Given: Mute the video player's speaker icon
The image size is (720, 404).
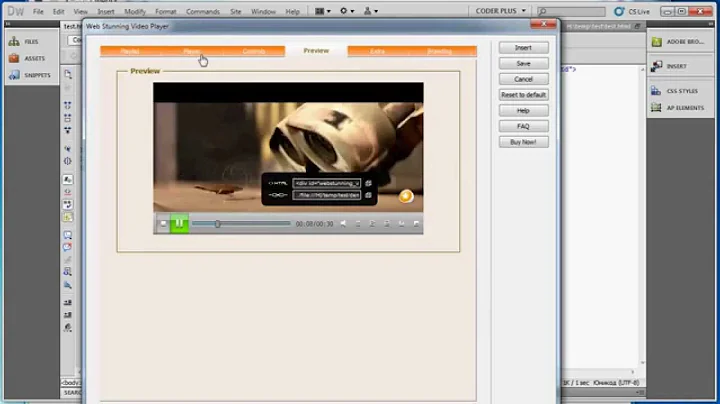Looking at the screenshot, I should coord(343,224).
